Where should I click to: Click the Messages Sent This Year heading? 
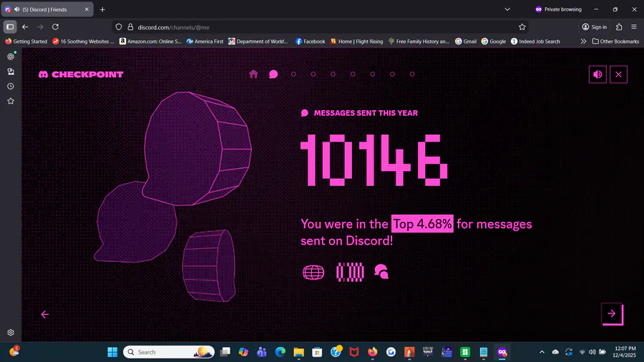366,113
